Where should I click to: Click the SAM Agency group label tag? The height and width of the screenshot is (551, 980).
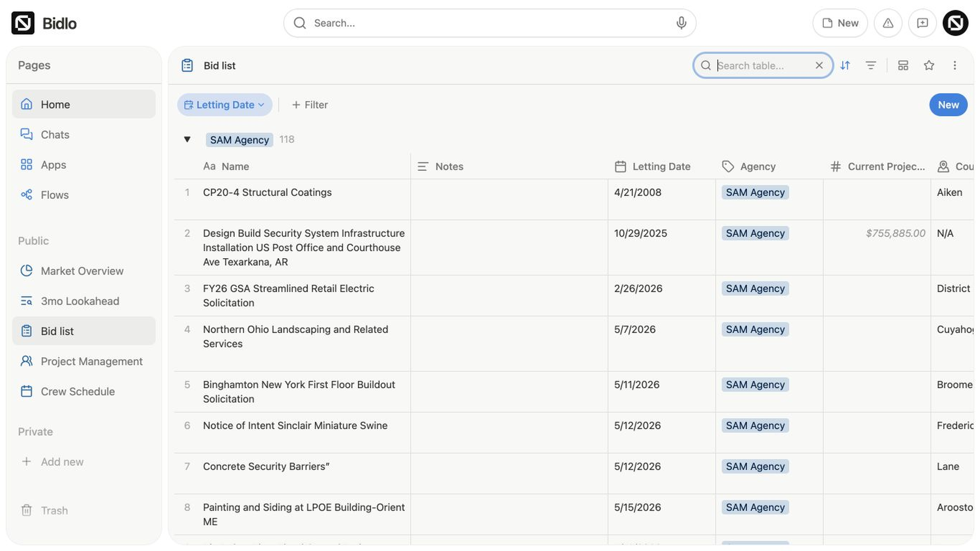click(239, 140)
